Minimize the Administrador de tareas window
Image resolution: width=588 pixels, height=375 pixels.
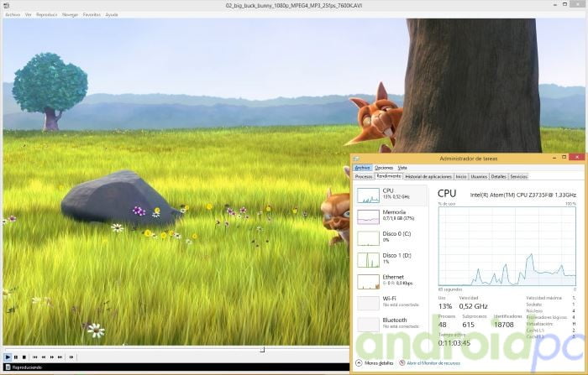(554, 158)
